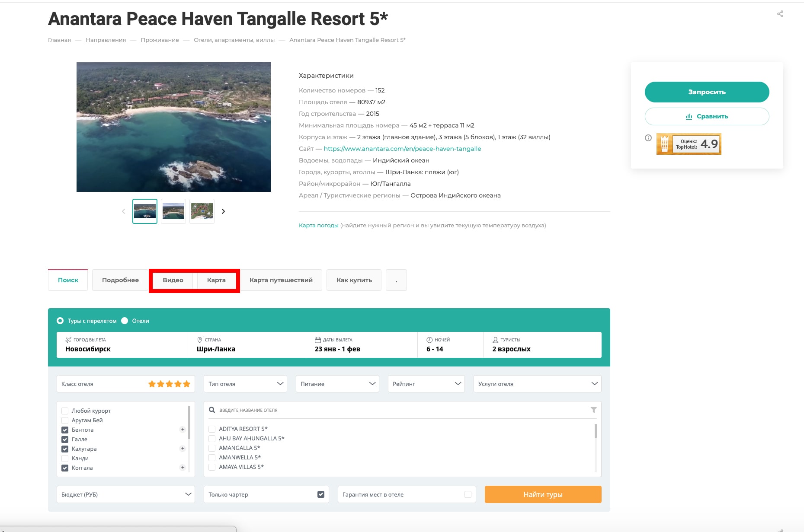This screenshot has height=532, width=804.
Task: Click the Найти туры button
Action: pyautogui.click(x=543, y=494)
